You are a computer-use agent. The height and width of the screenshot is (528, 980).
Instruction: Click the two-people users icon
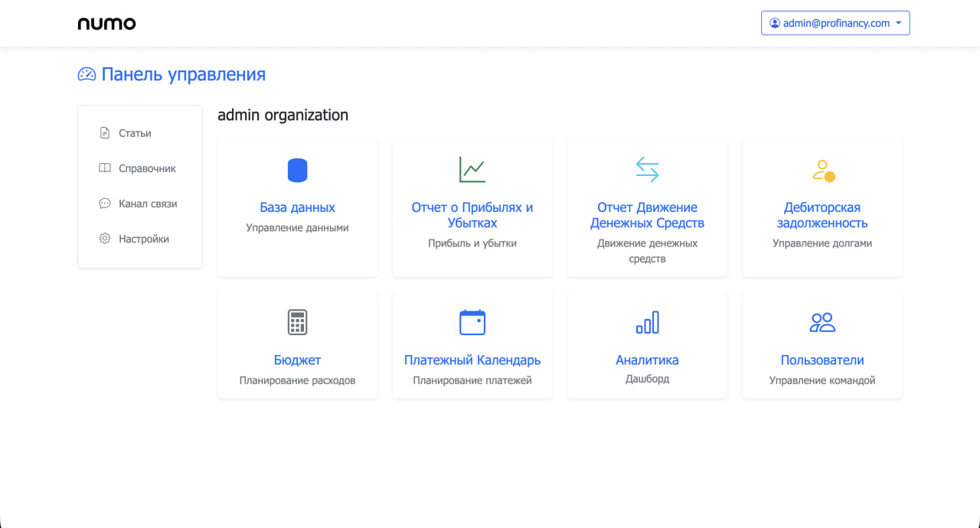(822, 322)
